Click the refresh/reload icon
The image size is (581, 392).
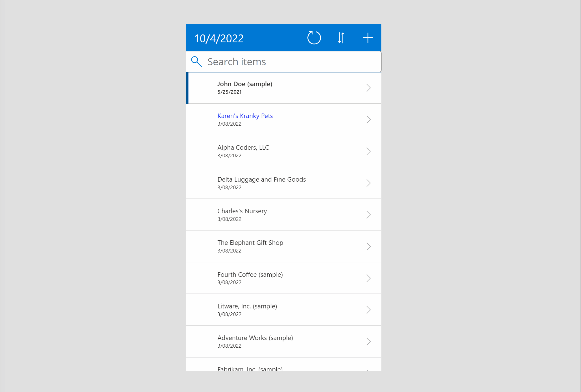pos(314,38)
